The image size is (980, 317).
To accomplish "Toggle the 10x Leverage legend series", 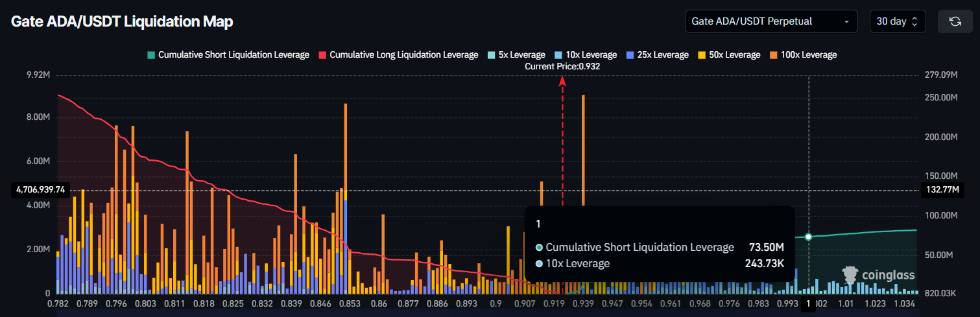I will pyautogui.click(x=586, y=55).
